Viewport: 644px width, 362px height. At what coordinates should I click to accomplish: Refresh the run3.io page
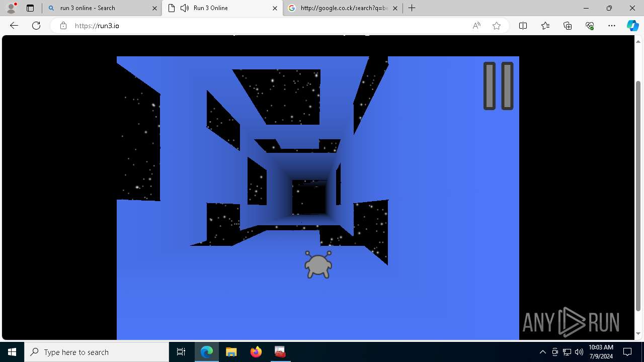pyautogui.click(x=36, y=26)
